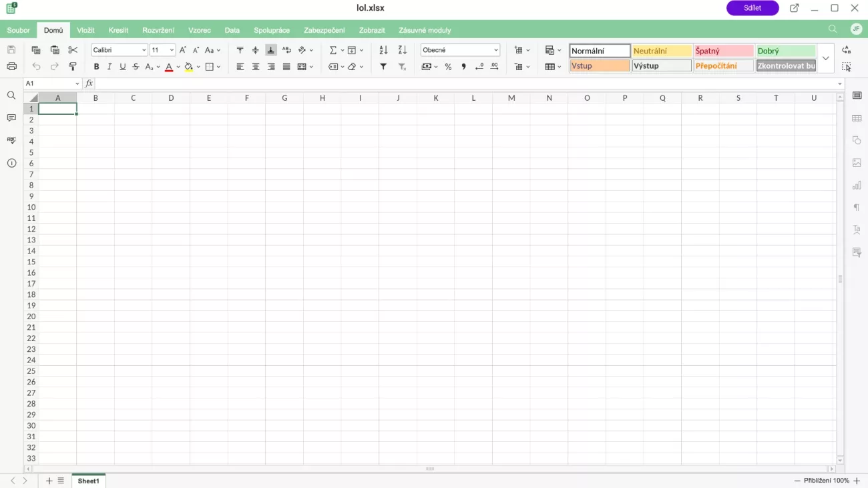Open the Obecné number format dropdown
This screenshot has width=868, height=488.
pyautogui.click(x=460, y=50)
